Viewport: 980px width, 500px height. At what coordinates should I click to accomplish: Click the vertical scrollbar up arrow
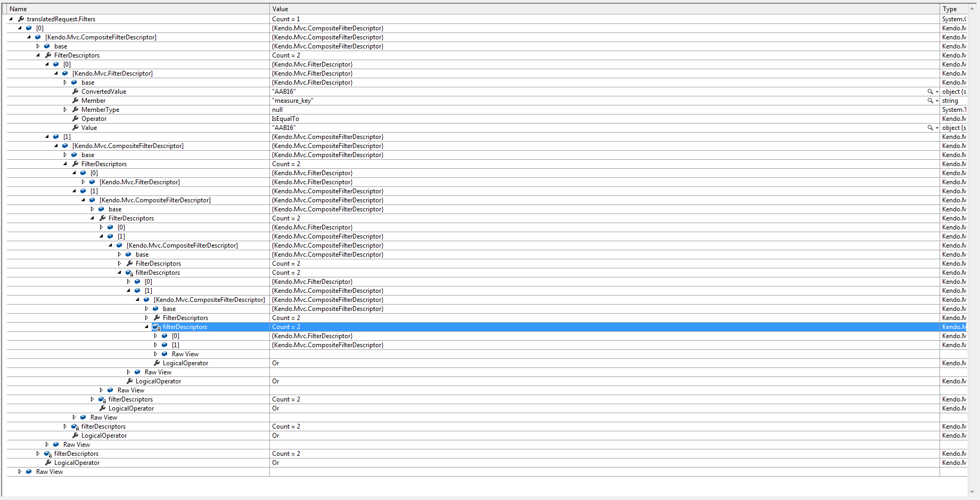[x=972, y=9]
